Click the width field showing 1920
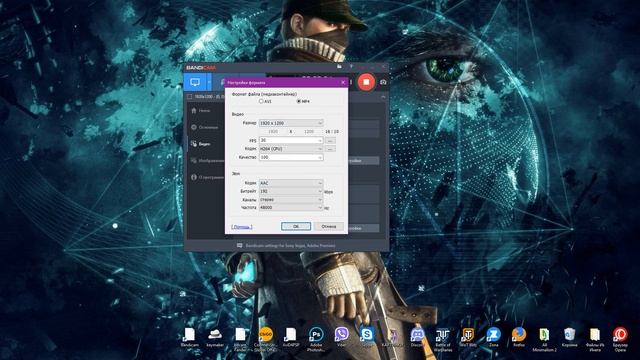 [273, 131]
